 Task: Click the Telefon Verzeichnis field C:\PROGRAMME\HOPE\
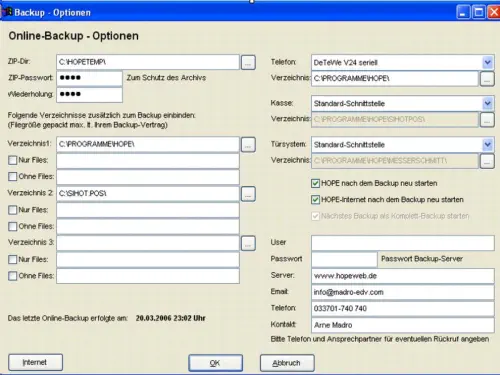point(395,79)
